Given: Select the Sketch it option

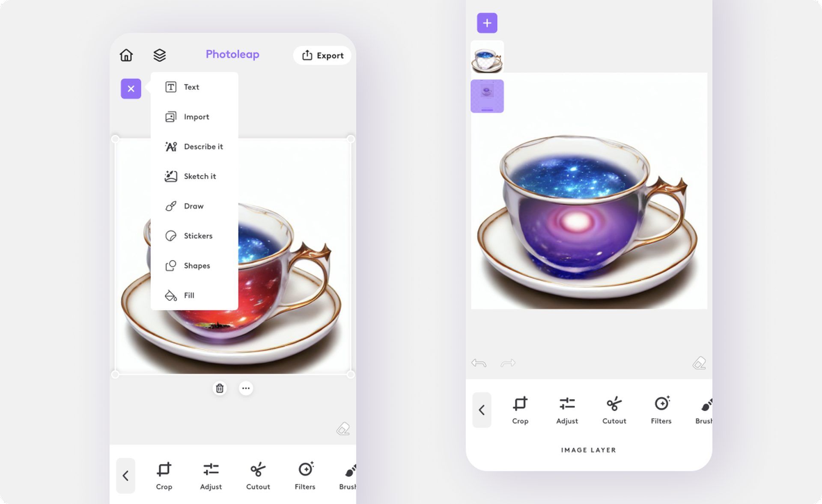Looking at the screenshot, I should [x=200, y=176].
